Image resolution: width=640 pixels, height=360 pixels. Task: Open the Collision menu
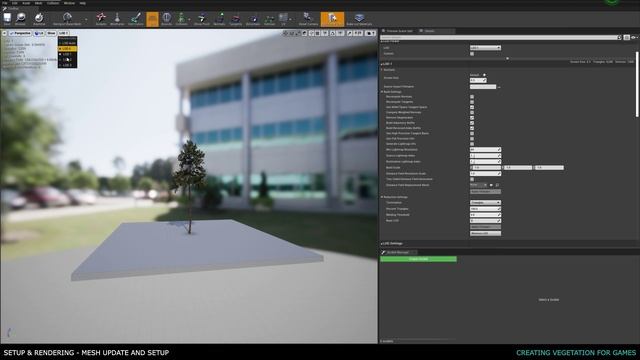click(53, 3)
